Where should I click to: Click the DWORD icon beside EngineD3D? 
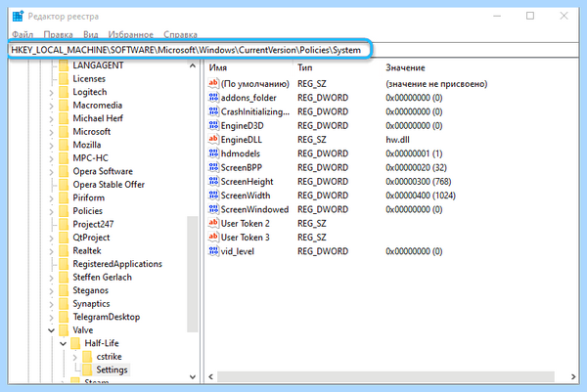point(213,125)
